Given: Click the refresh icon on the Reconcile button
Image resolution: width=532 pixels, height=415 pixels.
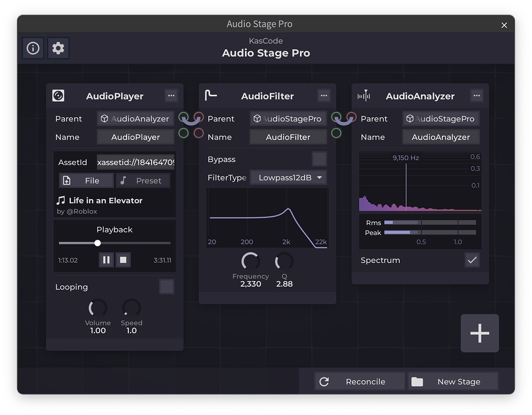Looking at the screenshot, I should [x=325, y=381].
